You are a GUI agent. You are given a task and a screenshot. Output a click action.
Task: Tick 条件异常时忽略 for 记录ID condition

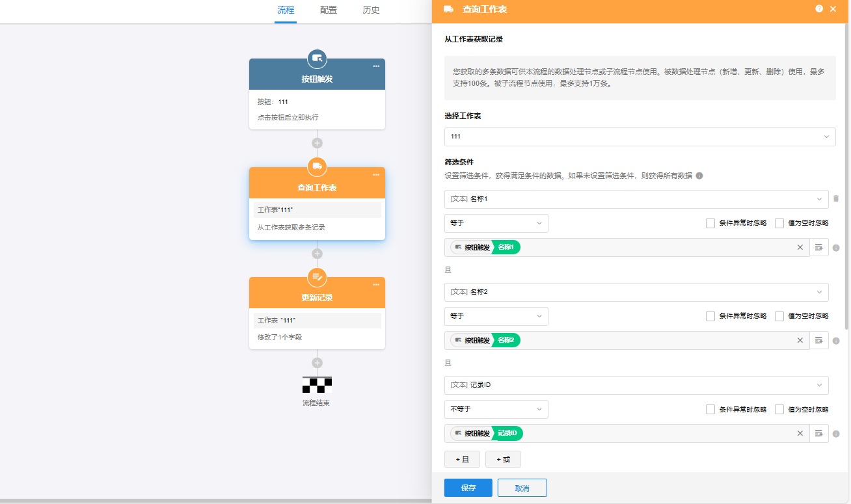click(x=710, y=409)
